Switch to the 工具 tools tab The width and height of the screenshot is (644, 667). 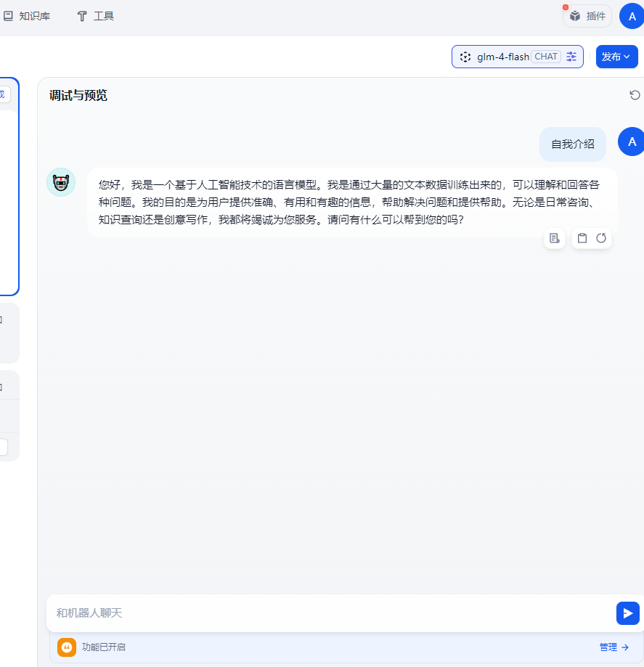(x=95, y=16)
